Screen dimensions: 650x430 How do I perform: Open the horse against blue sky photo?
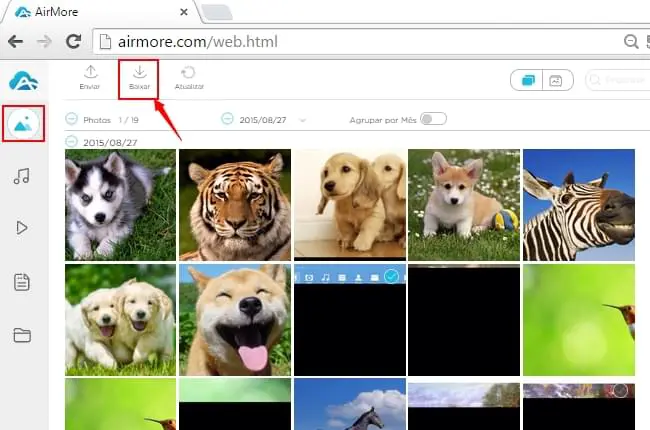coord(350,404)
